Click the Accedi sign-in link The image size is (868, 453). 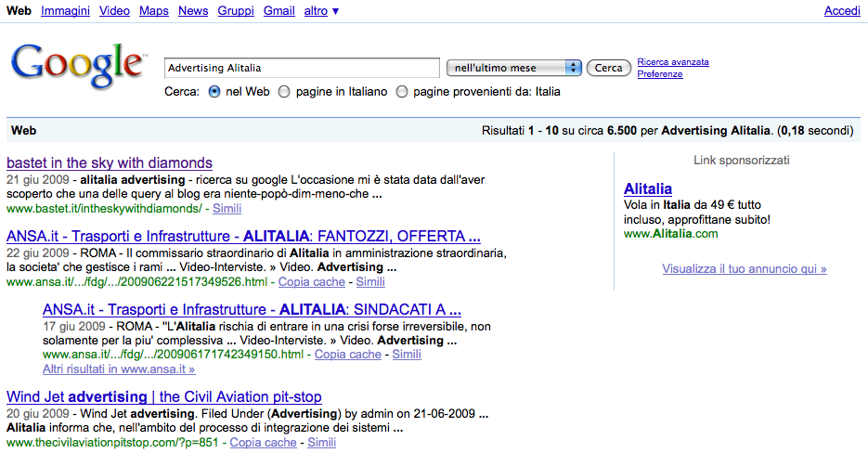tap(842, 10)
